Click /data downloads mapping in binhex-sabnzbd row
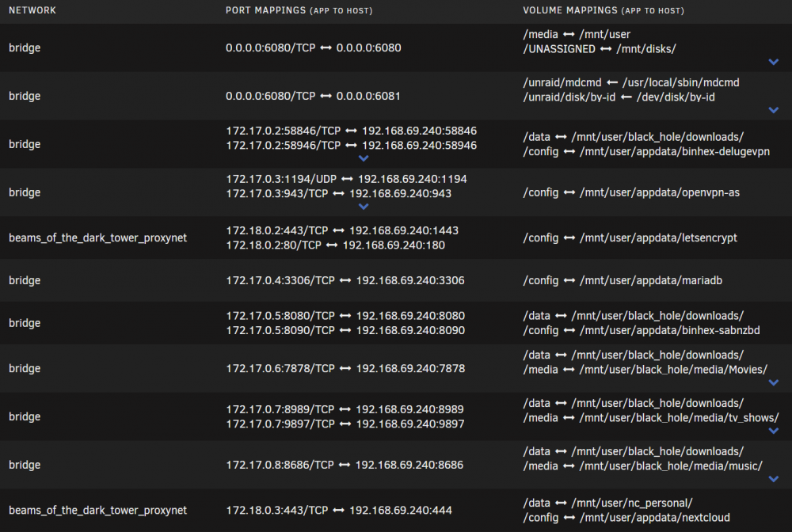 tap(634, 316)
